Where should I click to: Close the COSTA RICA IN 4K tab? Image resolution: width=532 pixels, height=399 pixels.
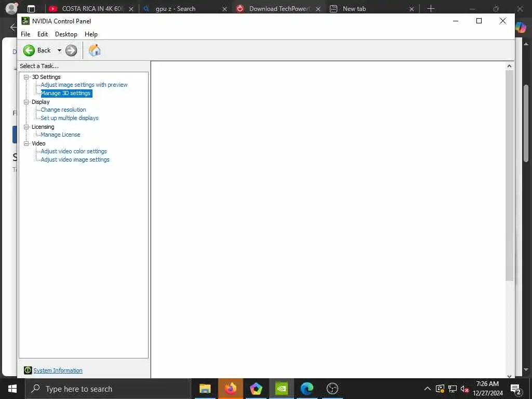coord(131,9)
